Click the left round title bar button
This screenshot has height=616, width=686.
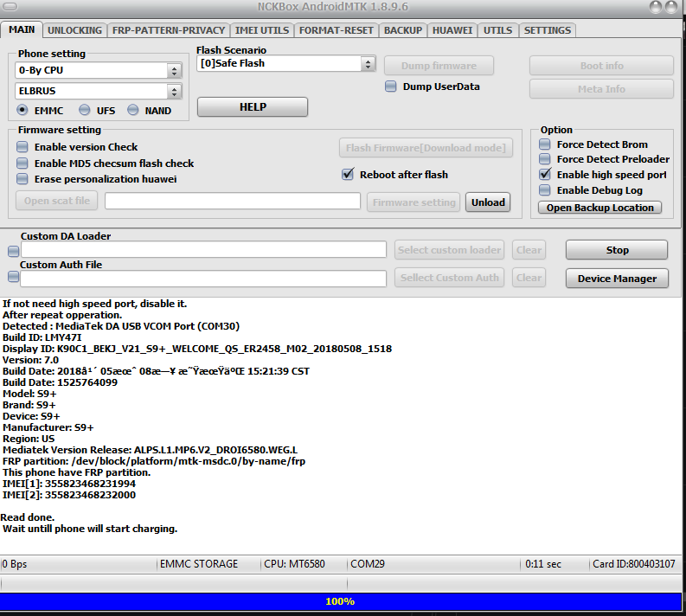coord(657,7)
